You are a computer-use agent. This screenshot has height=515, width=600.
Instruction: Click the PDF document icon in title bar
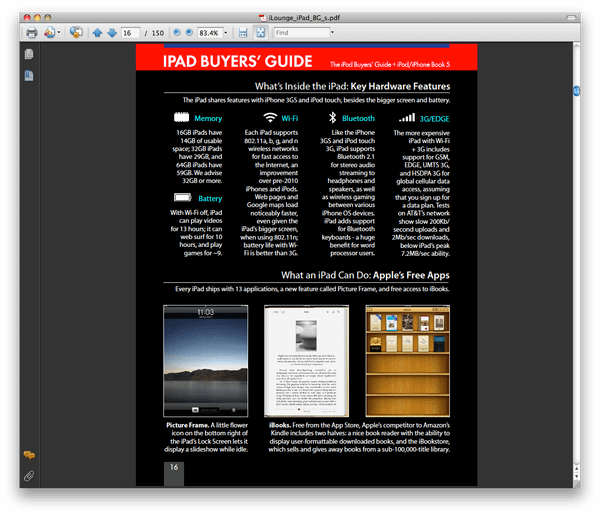pyautogui.click(x=262, y=18)
